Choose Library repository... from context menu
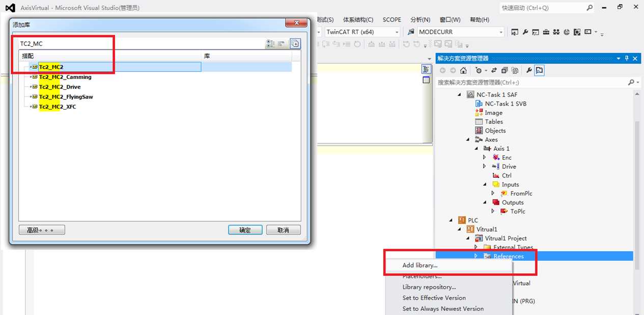The height and width of the screenshot is (315, 644). 429,287
